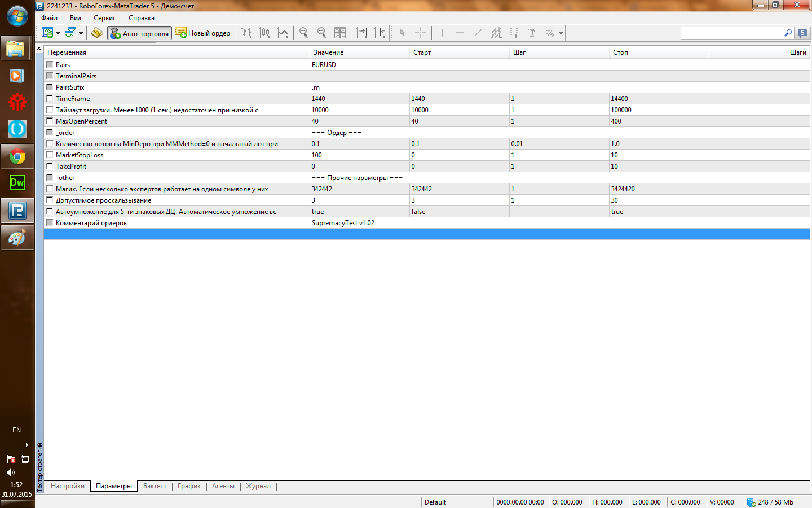The height and width of the screenshot is (508, 812).
Task: Enable the TakeProfit checkbox
Action: [50, 166]
